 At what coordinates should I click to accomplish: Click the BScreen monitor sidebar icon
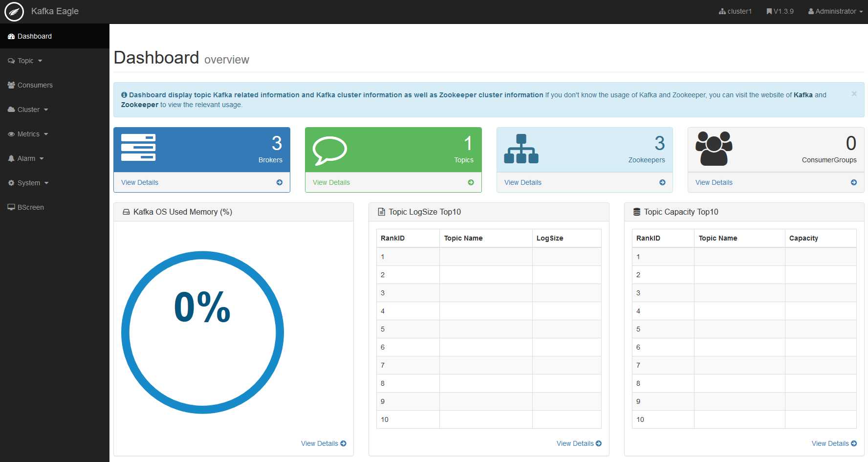pyautogui.click(x=11, y=207)
